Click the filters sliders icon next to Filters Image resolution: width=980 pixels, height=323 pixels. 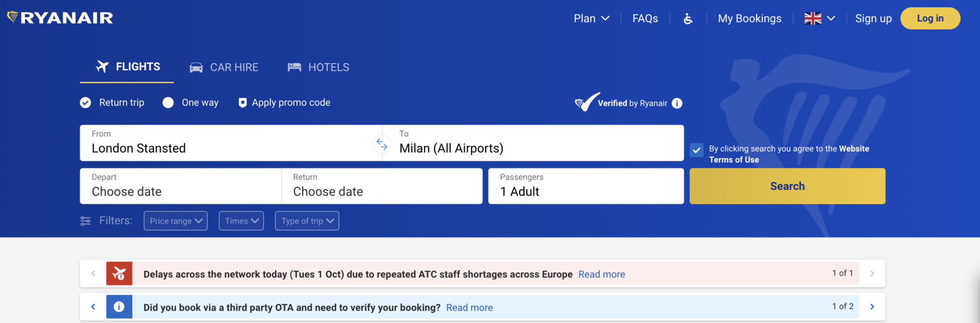pos(86,220)
